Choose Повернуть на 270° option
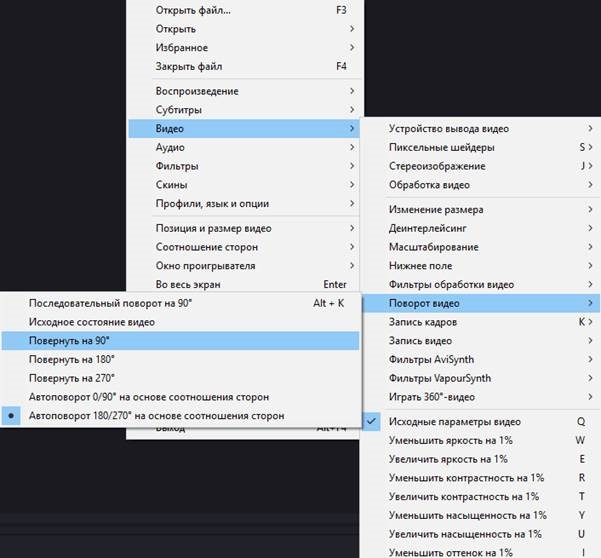Screen dimensions: 601x558 (74, 378)
